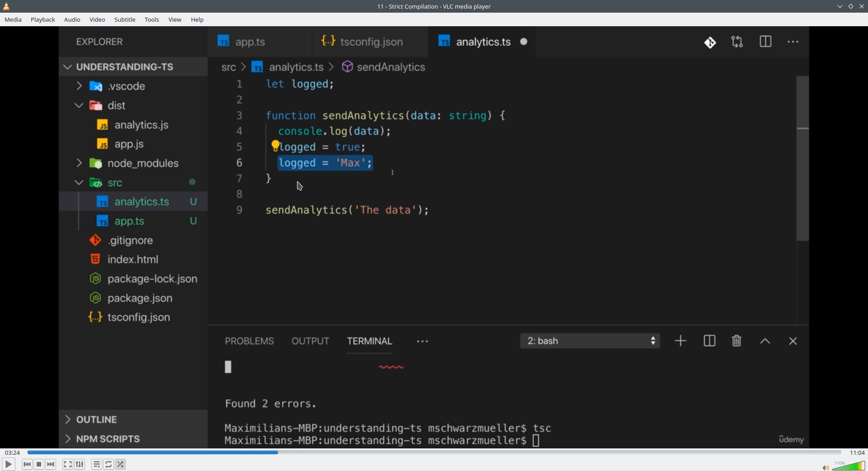Screen dimensions: 868x471
Task: Open analytics.js in dist folder
Action: [133, 125]
